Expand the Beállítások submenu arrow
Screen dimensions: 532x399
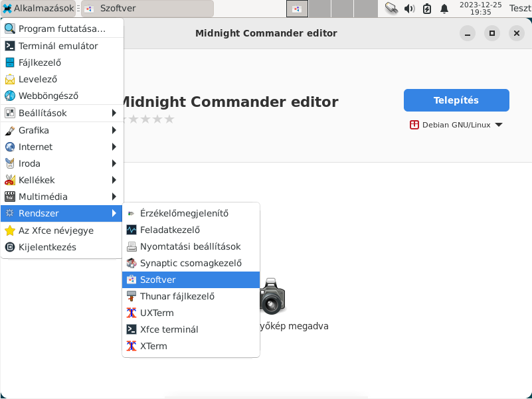click(114, 113)
